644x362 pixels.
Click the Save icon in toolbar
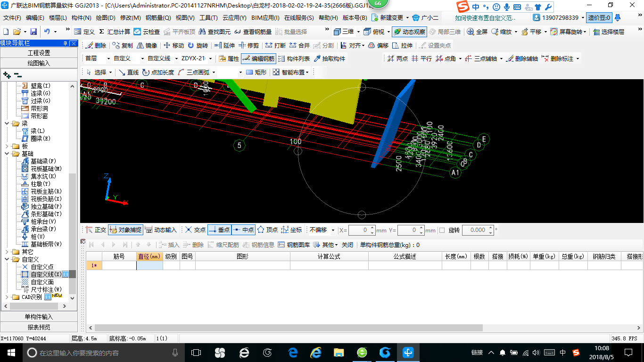pos(33,32)
